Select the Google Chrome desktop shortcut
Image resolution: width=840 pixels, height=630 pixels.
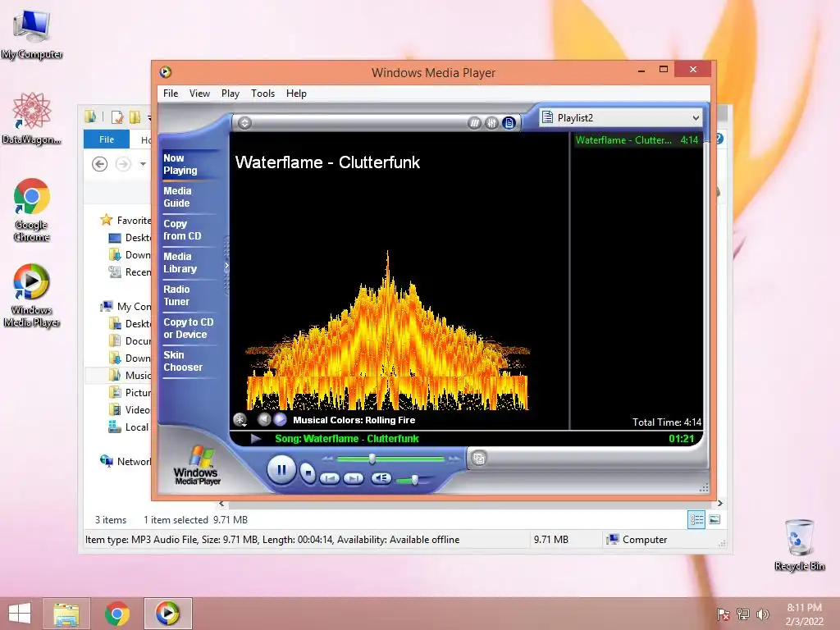32,209
